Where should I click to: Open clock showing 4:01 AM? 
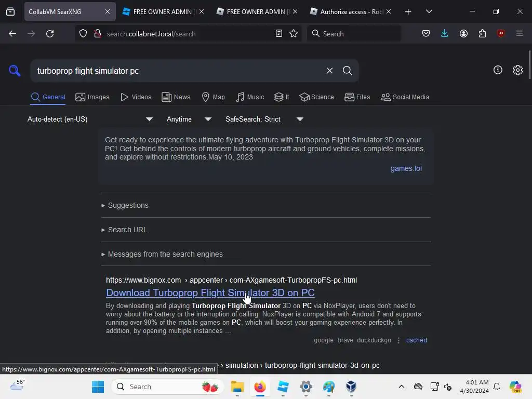click(474, 387)
